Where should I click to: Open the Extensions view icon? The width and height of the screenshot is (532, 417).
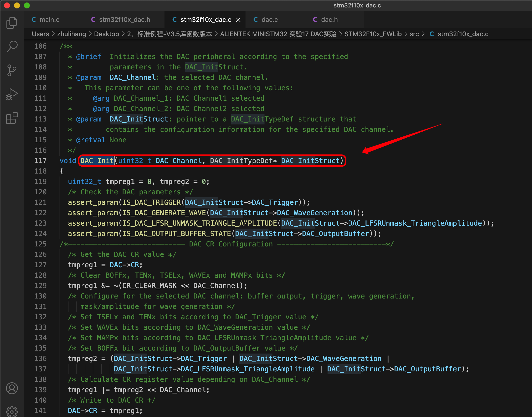12,118
